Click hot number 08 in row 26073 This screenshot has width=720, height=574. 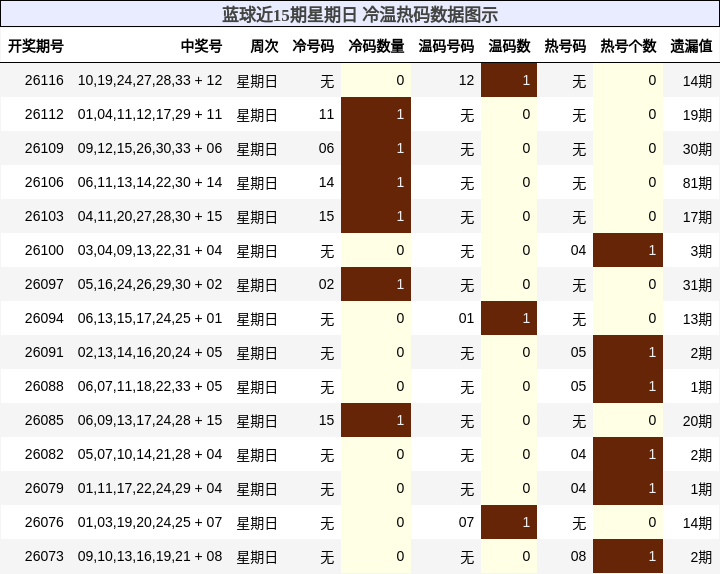578,556
